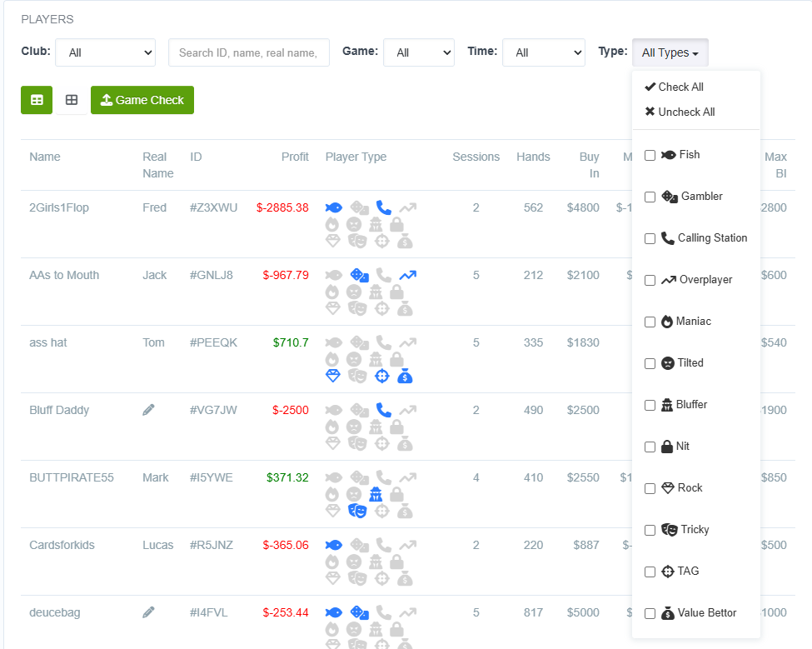This screenshot has height=649, width=812.
Task: Tick the Gambler type checkbox
Action: coord(650,197)
